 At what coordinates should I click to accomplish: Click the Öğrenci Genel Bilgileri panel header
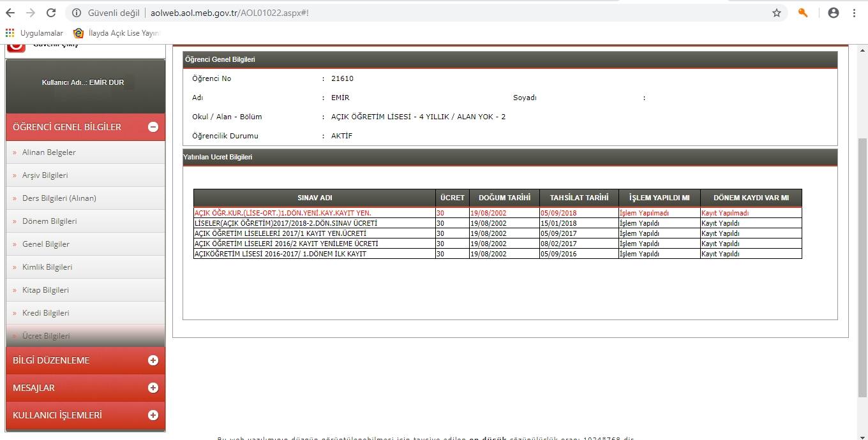point(510,59)
